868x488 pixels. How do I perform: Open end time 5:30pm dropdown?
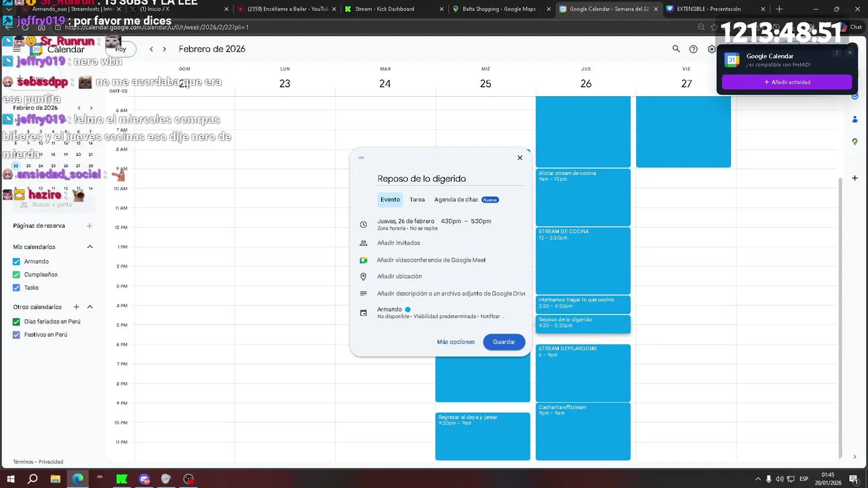coord(481,221)
